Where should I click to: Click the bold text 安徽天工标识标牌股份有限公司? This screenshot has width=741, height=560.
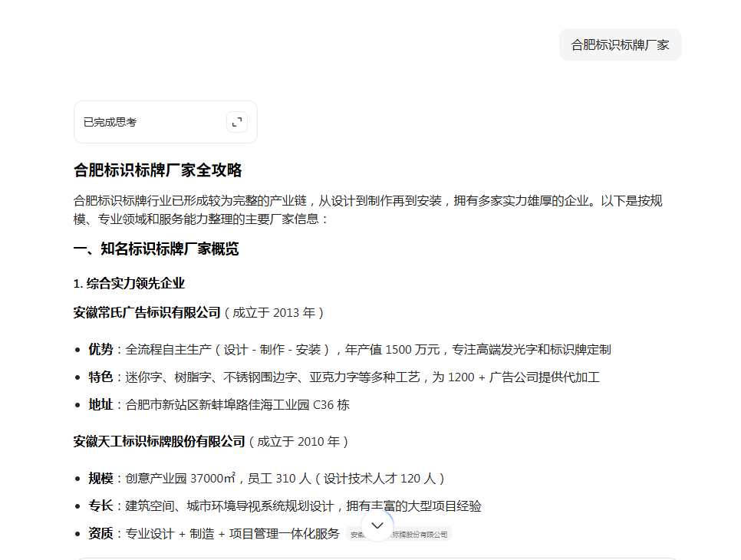160,441
